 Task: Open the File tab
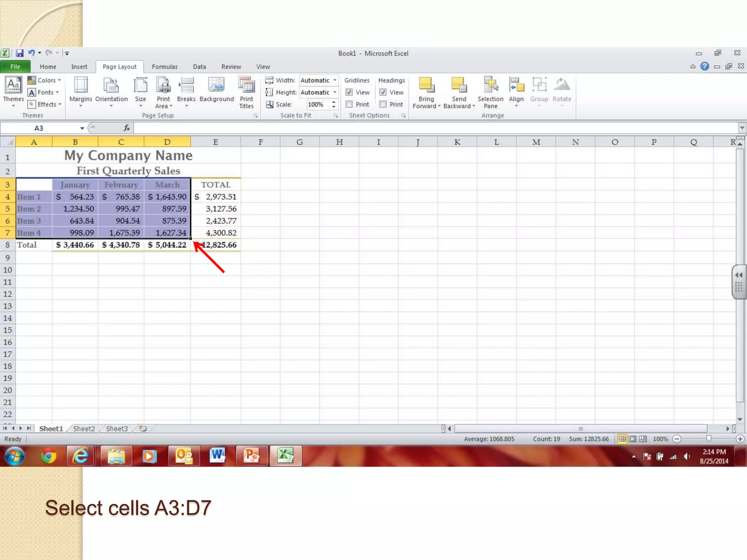coord(15,67)
